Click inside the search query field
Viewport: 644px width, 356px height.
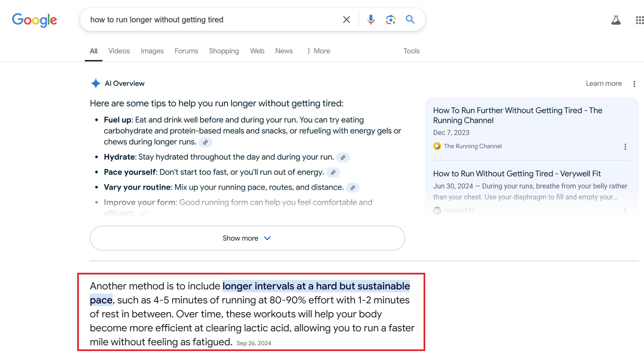pos(211,20)
